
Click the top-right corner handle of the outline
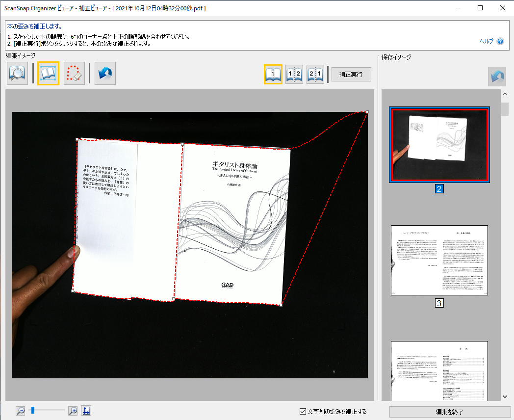(x=367, y=112)
